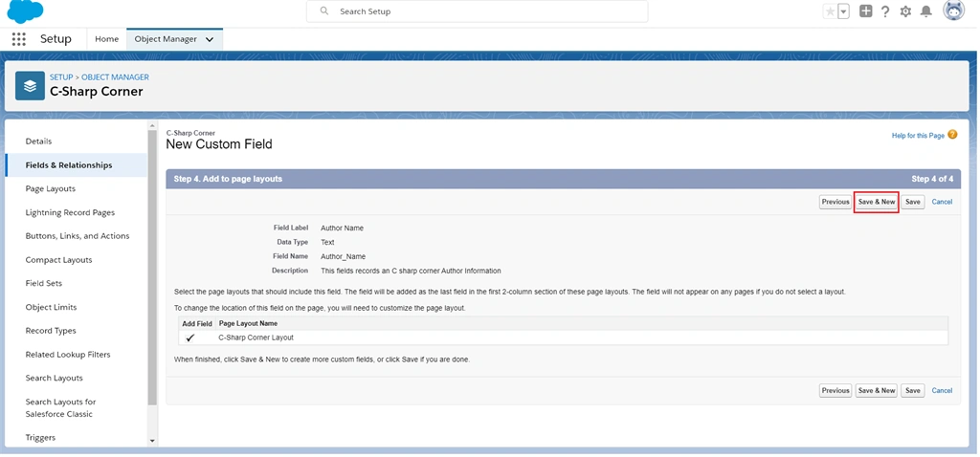Click the Author Name field label value
The height and width of the screenshot is (457, 980).
click(342, 228)
